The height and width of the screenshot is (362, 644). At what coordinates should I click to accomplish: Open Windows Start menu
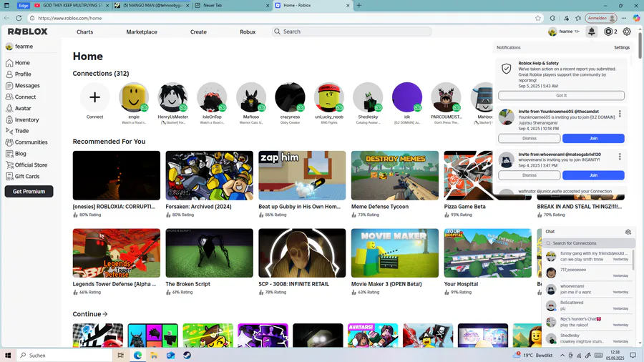click(7, 356)
